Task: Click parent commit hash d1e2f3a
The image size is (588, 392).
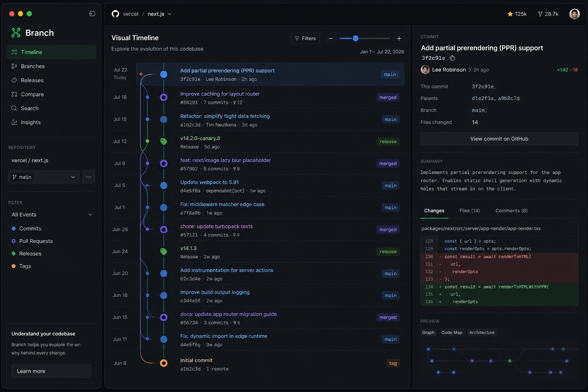Action: 483,98
